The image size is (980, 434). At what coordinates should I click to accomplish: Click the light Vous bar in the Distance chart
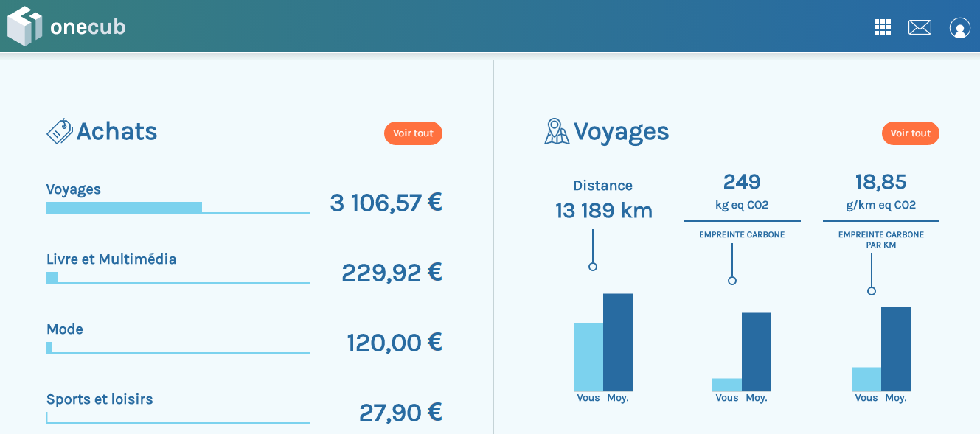[x=588, y=357]
